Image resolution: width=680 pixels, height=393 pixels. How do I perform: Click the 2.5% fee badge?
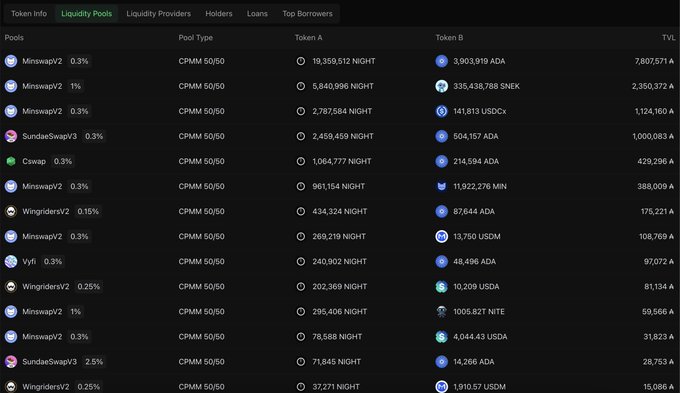94,362
